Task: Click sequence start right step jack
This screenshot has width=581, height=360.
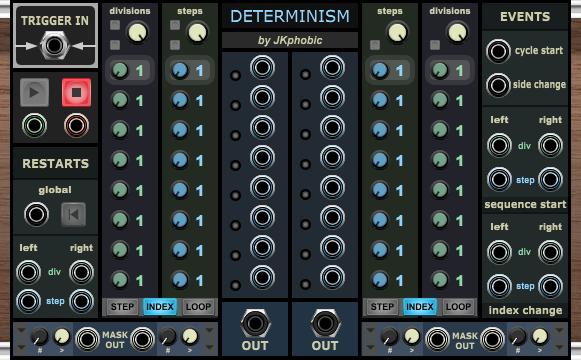Action: (x=550, y=179)
